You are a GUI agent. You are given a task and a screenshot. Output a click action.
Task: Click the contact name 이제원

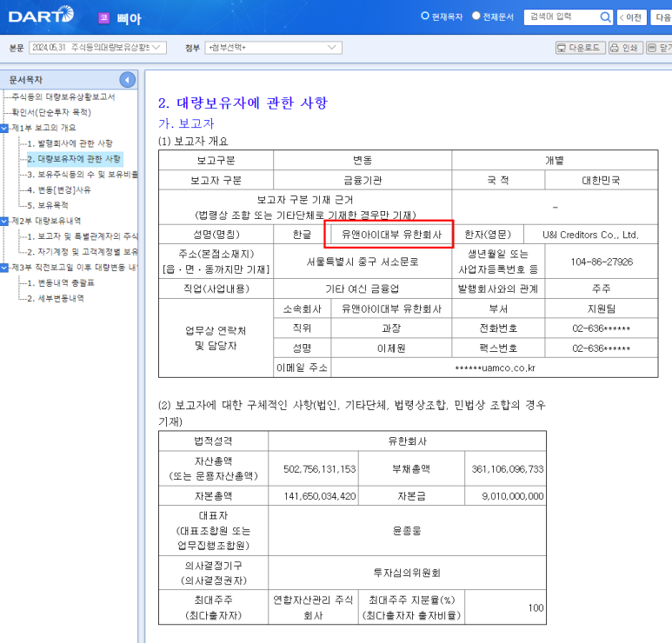(391, 348)
